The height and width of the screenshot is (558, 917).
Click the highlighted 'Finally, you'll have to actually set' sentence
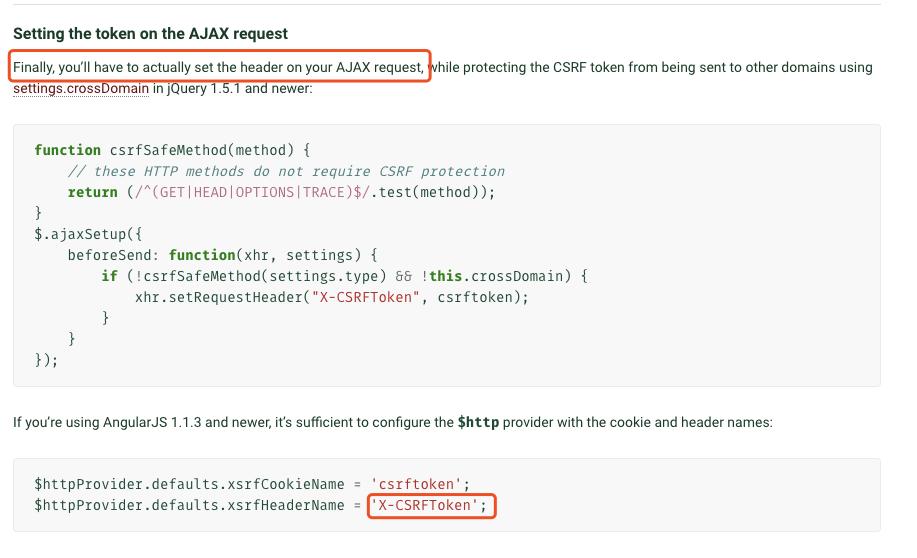[x=219, y=67]
